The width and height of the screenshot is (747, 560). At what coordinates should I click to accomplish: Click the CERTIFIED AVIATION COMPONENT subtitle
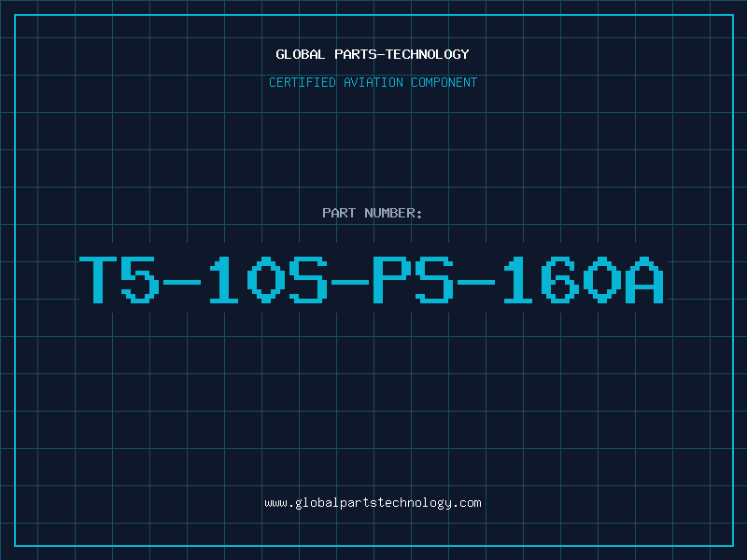click(x=373, y=82)
